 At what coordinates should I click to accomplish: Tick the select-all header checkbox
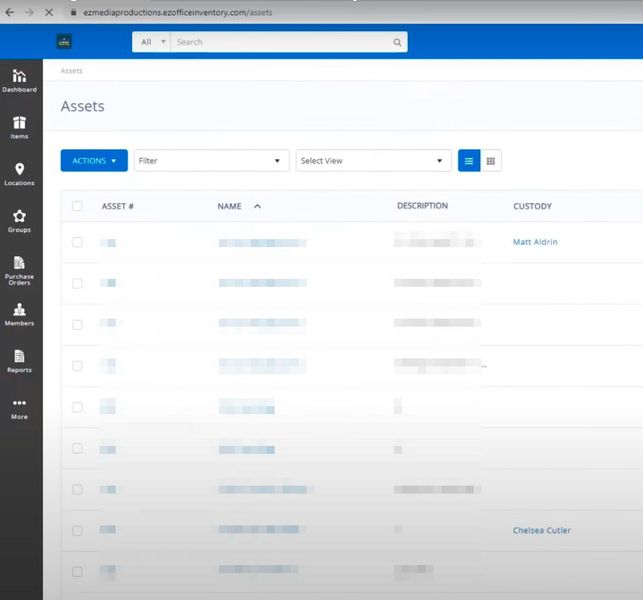[77, 206]
